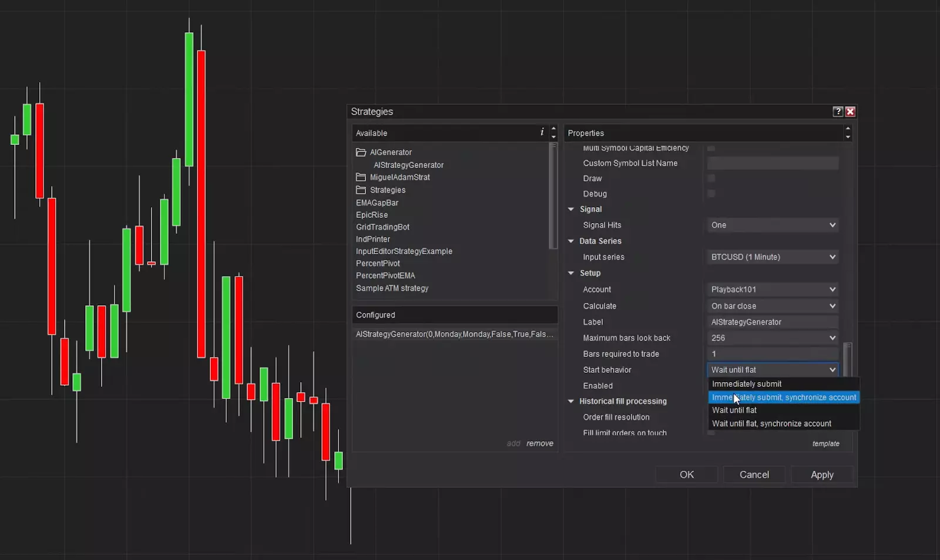The width and height of the screenshot is (940, 560).
Task: Click the add link
Action: pos(513,443)
